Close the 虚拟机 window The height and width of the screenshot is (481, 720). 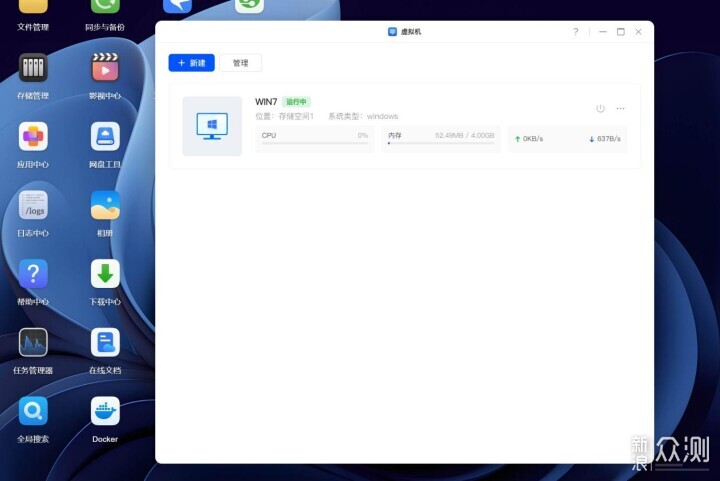(x=638, y=32)
